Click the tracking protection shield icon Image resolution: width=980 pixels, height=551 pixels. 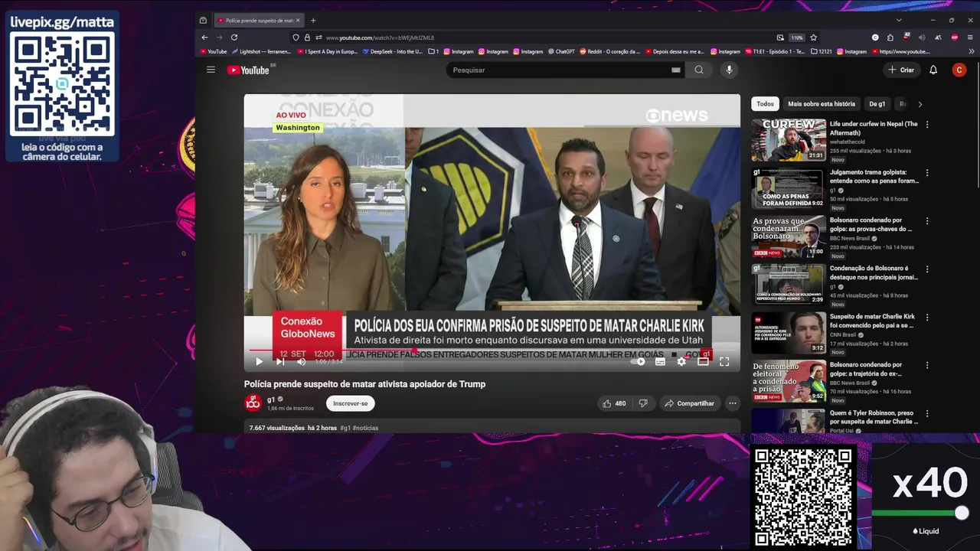point(296,37)
